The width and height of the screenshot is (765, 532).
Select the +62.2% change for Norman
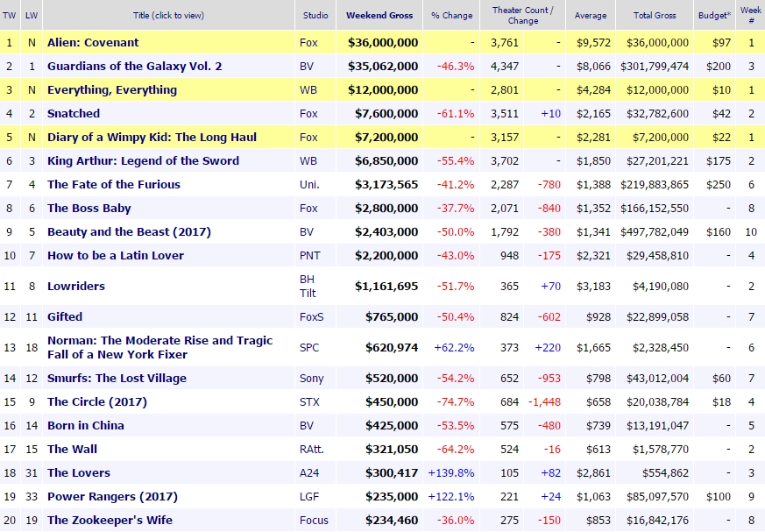coord(454,347)
